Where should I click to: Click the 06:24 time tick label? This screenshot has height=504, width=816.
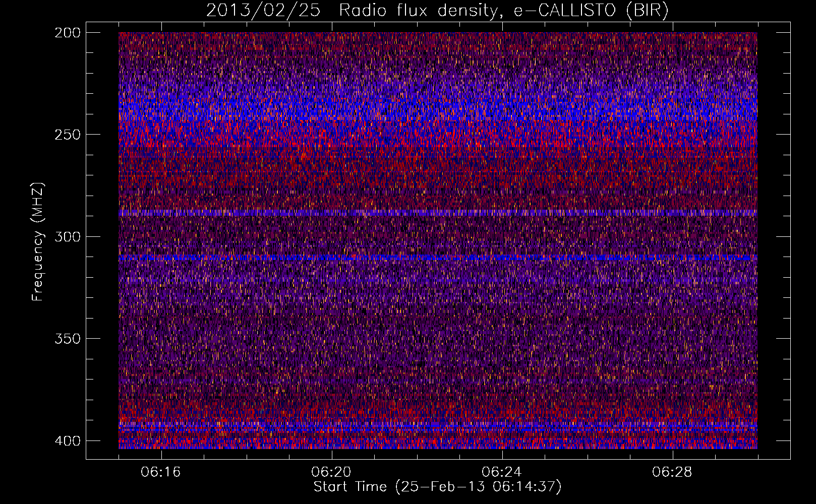pyautogui.click(x=502, y=472)
